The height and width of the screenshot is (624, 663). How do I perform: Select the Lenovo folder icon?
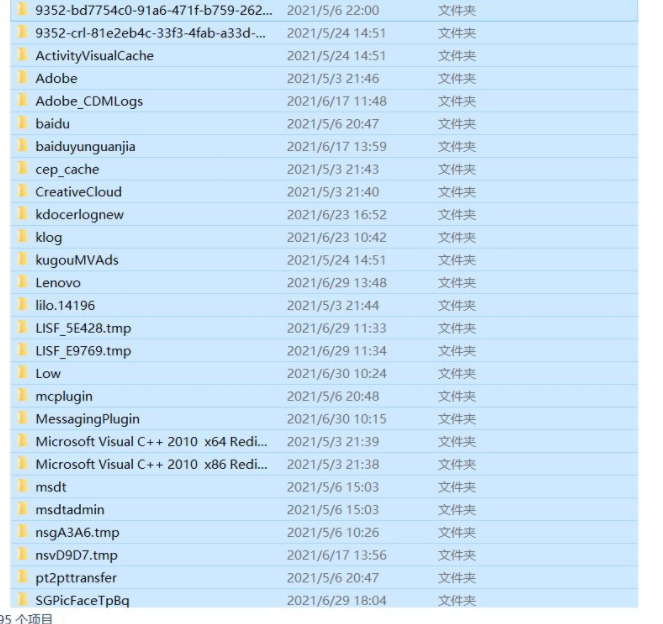22,283
